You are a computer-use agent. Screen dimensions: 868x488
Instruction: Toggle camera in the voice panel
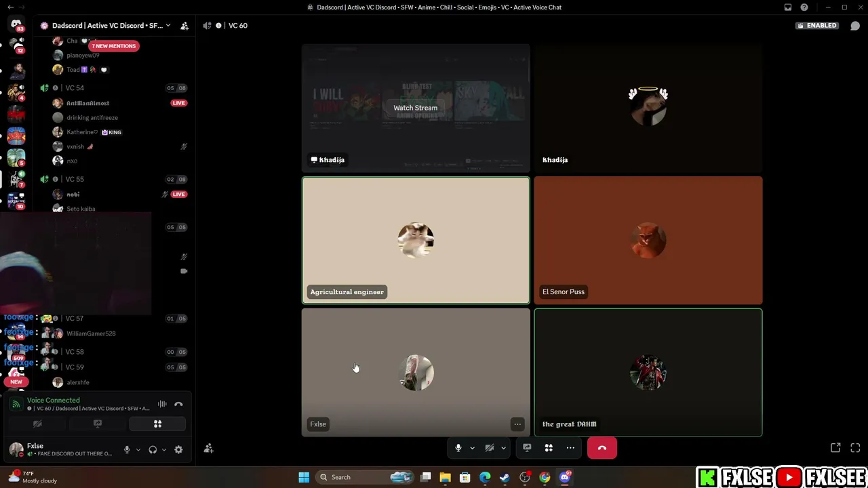pyautogui.click(x=38, y=424)
